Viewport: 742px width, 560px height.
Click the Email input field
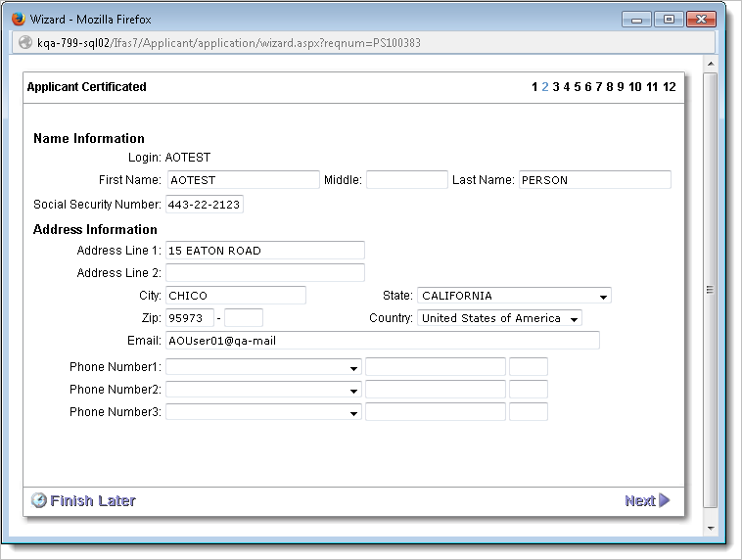coord(382,340)
